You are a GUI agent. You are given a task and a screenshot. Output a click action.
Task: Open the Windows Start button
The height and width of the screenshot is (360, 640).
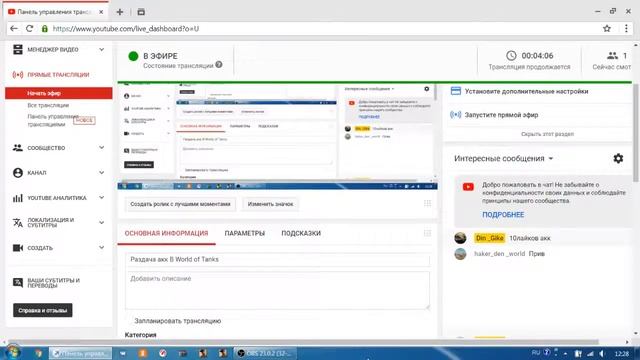pyautogui.click(x=13, y=352)
